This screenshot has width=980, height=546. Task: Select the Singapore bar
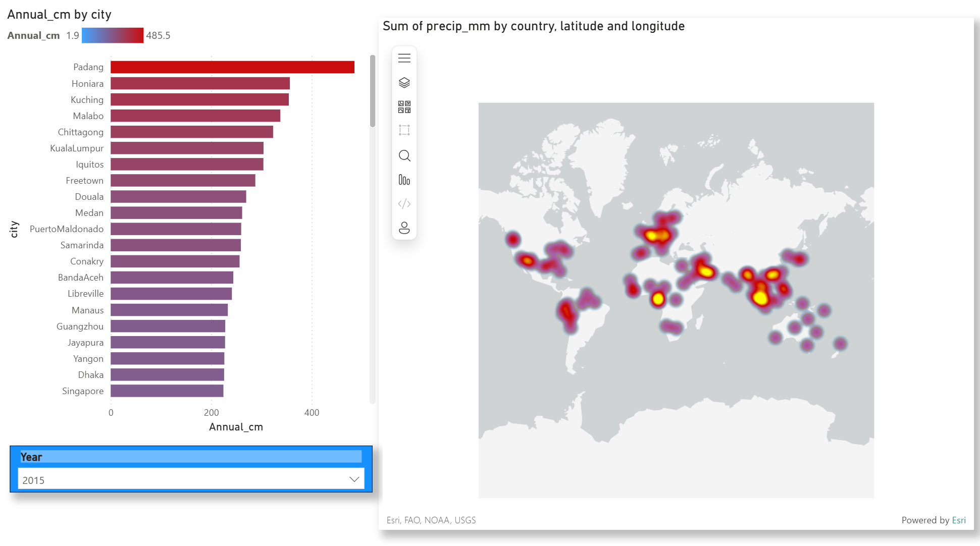pyautogui.click(x=167, y=391)
